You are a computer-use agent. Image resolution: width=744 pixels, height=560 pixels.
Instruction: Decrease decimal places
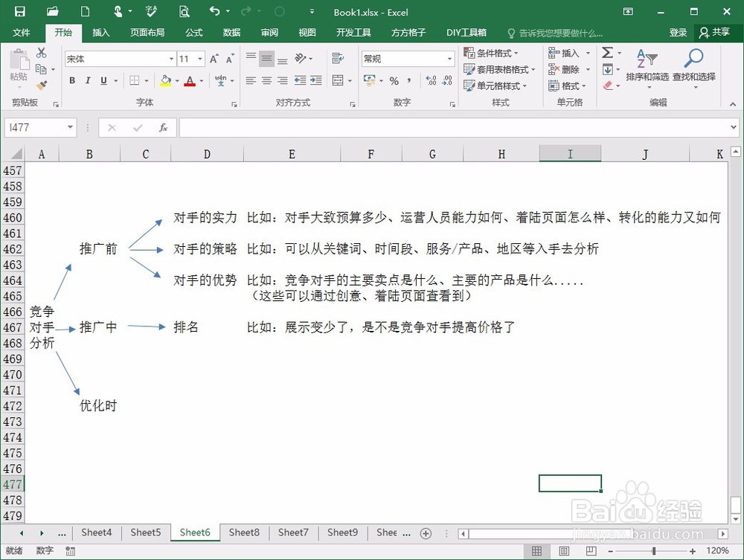point(447,80)
